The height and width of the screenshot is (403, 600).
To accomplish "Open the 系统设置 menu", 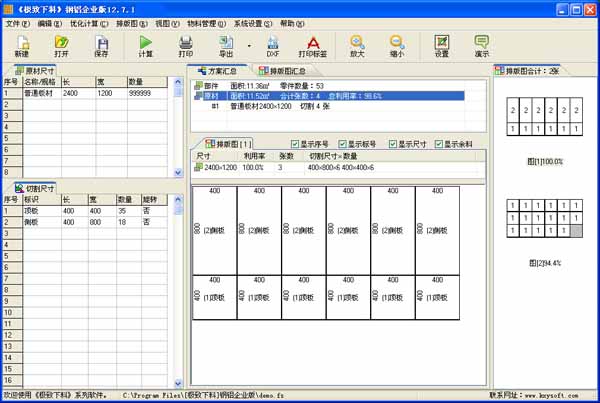I will point(253,24).
